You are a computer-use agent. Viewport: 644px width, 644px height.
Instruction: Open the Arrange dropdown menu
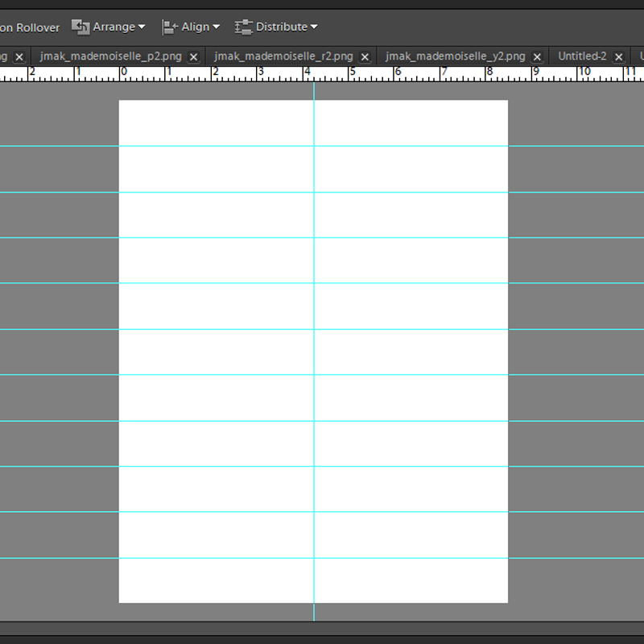click(109, 27)
